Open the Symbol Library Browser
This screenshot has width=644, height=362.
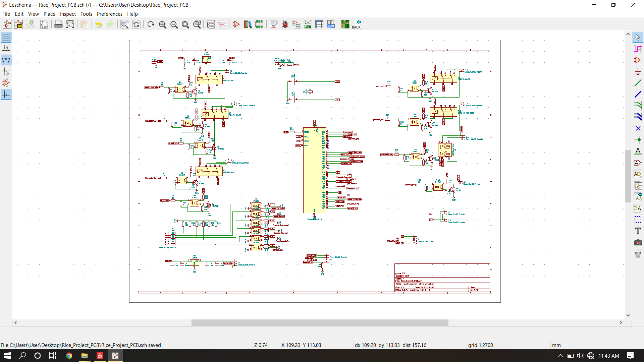[x=248, y=24]
